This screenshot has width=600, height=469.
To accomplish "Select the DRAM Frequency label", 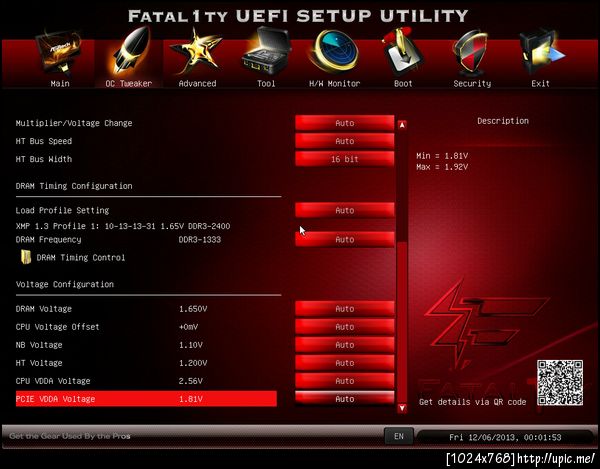I will [x=49, y=239].
